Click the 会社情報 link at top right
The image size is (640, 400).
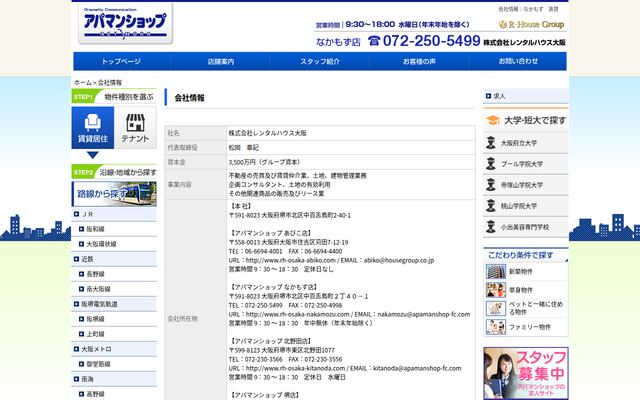(x=508, y=9)
